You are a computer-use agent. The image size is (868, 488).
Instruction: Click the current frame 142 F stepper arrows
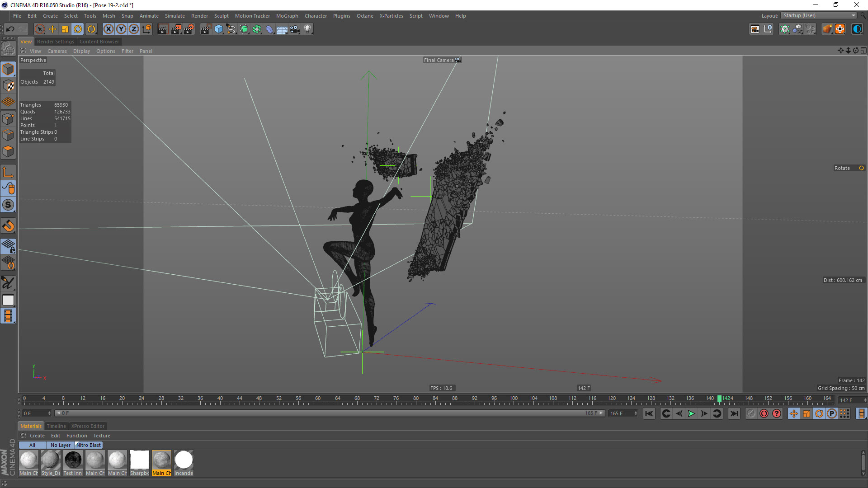[865, 400]
